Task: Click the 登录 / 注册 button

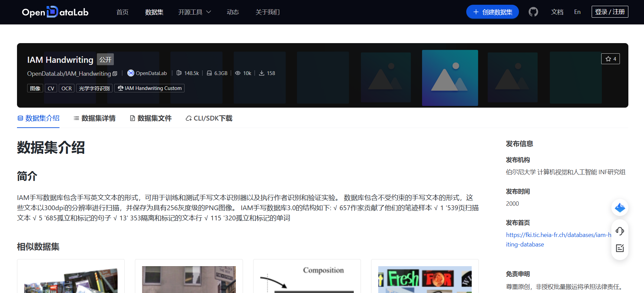Action: (x=610, y=12)
